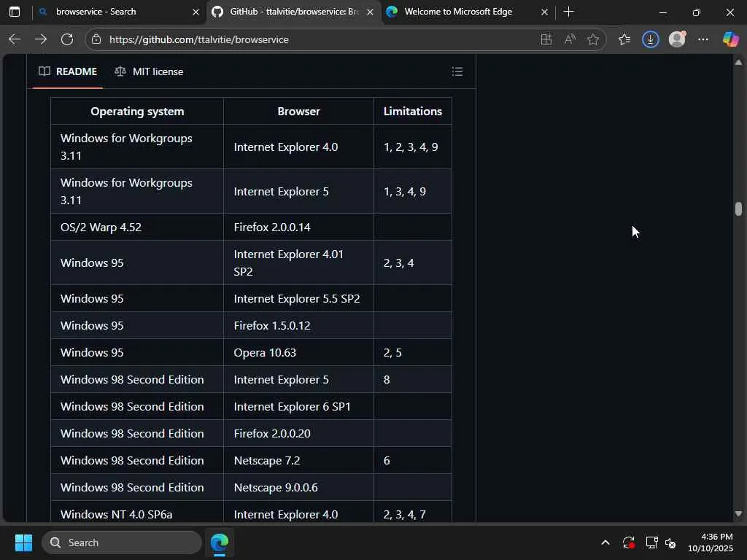This screenshot has height=560, width=747.
Task: Go back to the previous page
Action: (15, 39)
